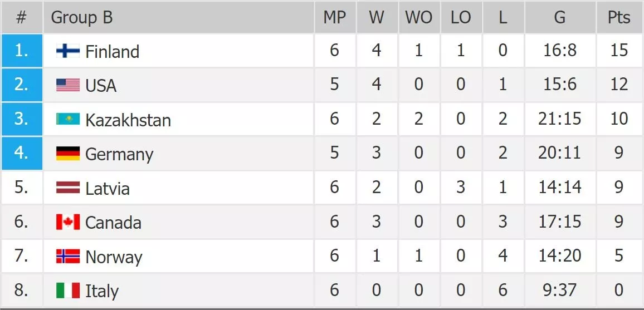This screenshot has width=644, height=310.
Task: Click the WO column header
Action: (418, 18)
